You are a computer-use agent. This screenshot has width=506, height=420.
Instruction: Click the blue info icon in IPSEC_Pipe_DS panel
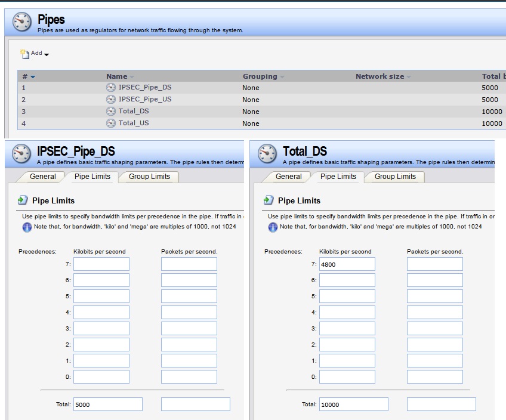point(27,227)
